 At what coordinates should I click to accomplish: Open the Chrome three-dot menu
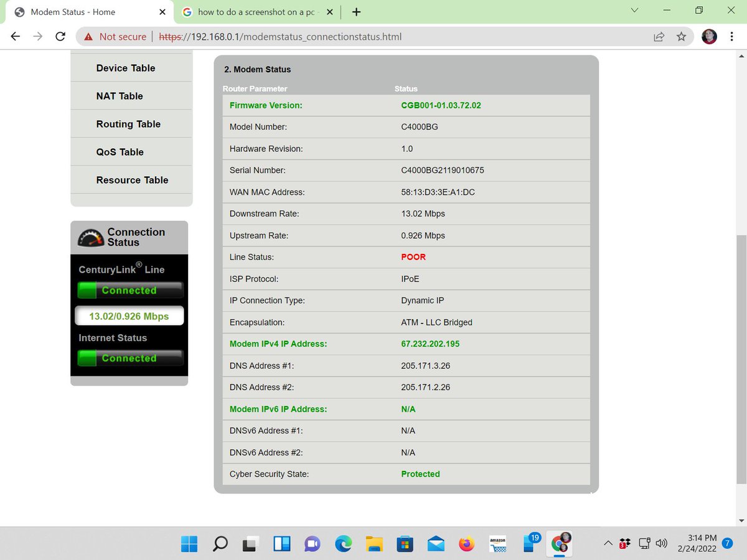(731, 37)
